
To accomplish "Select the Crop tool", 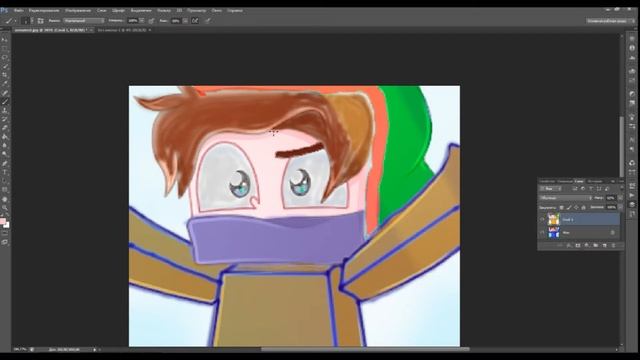I will pos(5,75).
